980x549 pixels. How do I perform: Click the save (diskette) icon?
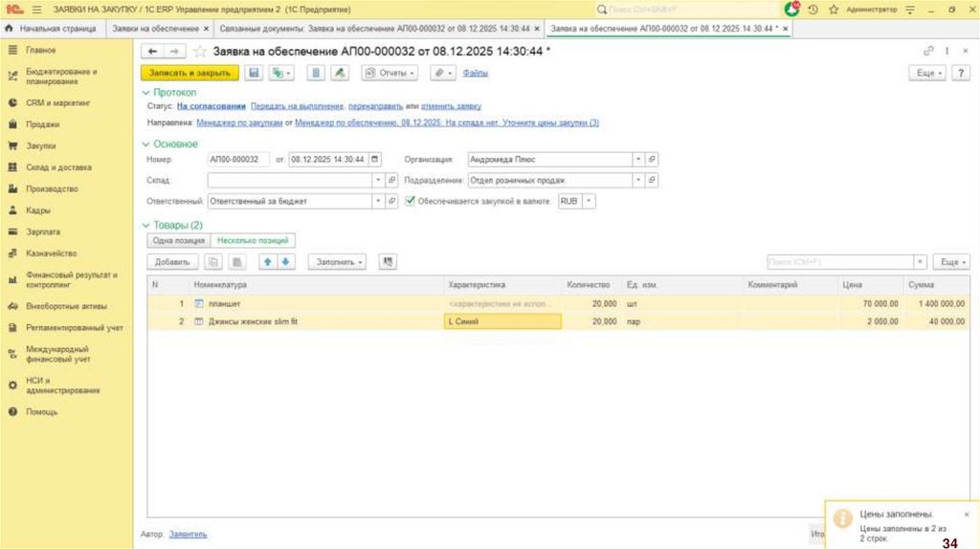point(254,73)
